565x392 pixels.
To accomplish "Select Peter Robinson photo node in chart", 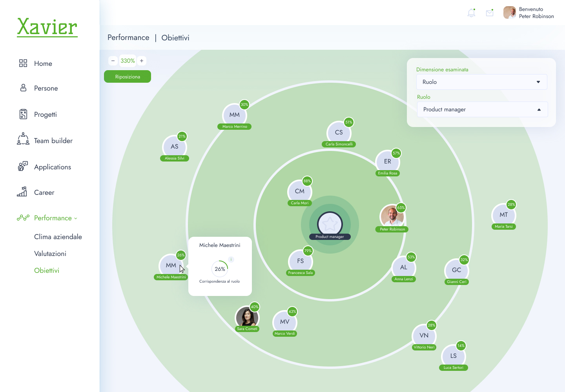I will 392,216.
